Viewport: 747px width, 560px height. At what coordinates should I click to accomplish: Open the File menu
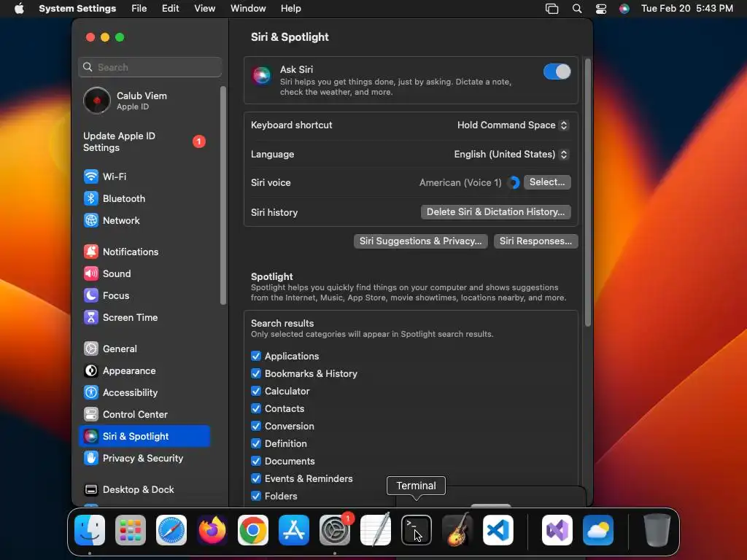pyautogui.click(x=139, y=9)
